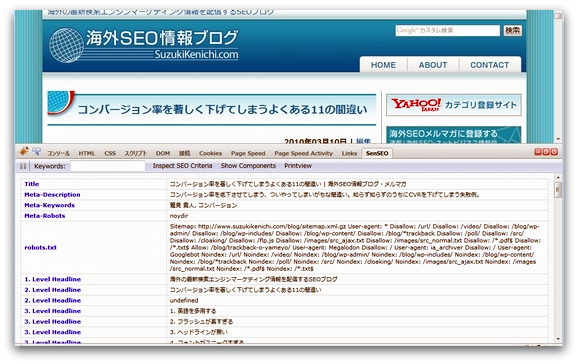Open the ABOUT navigation item
This screenshot has width=578, height=364.
click(433, 65)
